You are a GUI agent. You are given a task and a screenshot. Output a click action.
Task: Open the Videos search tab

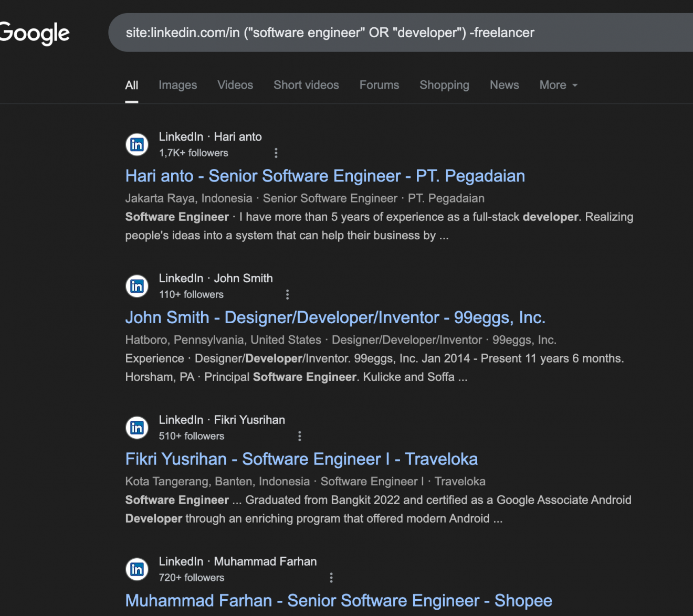[235, 84]
